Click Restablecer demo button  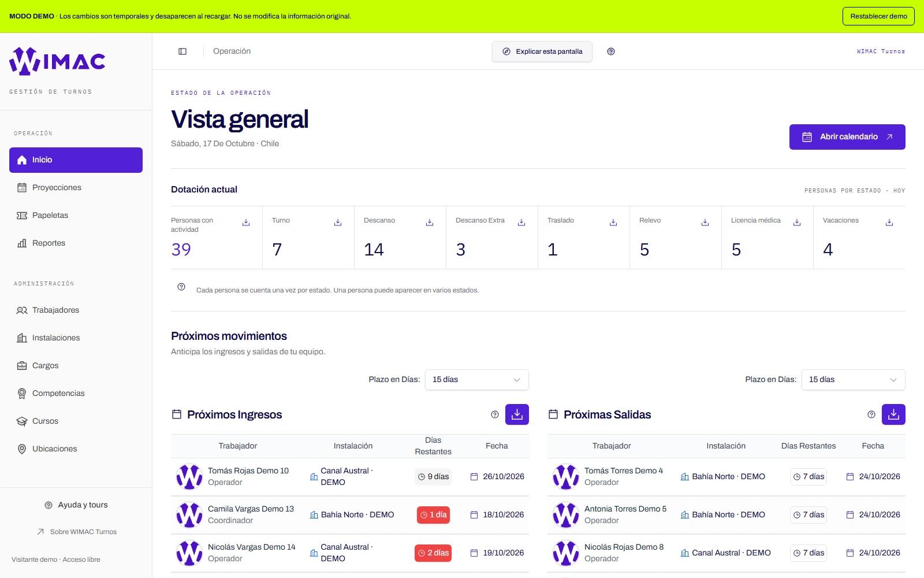878,16
